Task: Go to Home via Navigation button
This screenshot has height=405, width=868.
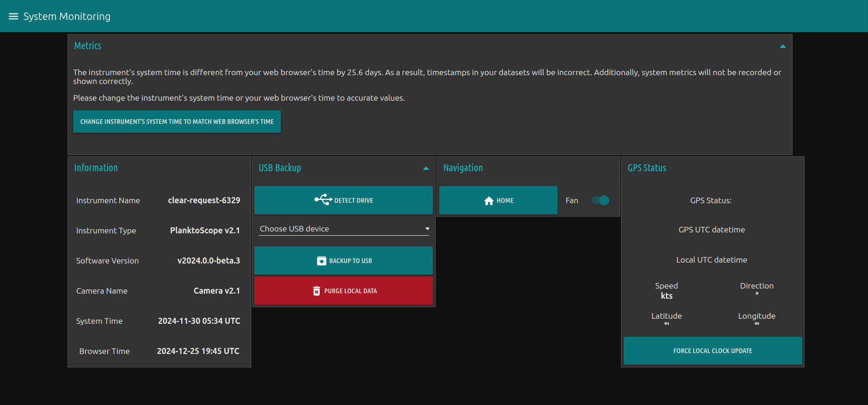Action: (498, 200)
